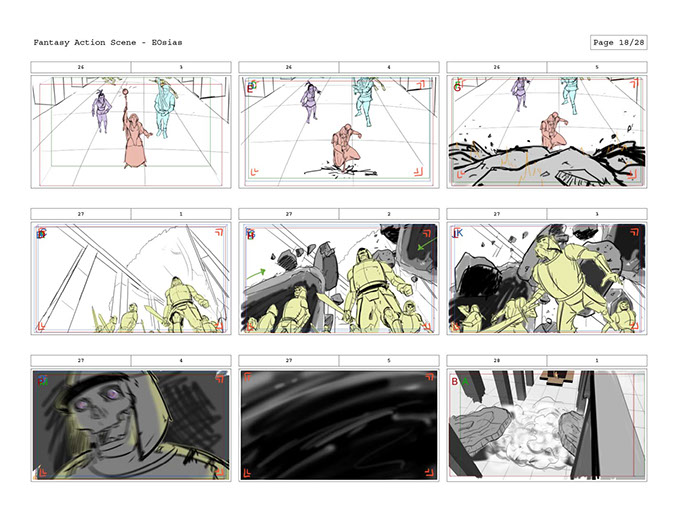678x525 pixels.
Task: Open the dust cloud hallway panel 28/1
Action: 547,425
